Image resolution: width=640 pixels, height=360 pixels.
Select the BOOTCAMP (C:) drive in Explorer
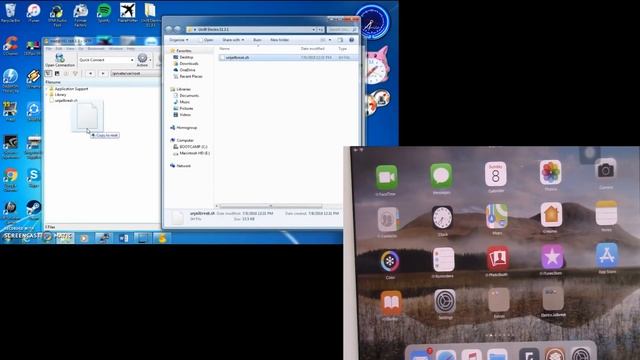click(x=193, y=147)
